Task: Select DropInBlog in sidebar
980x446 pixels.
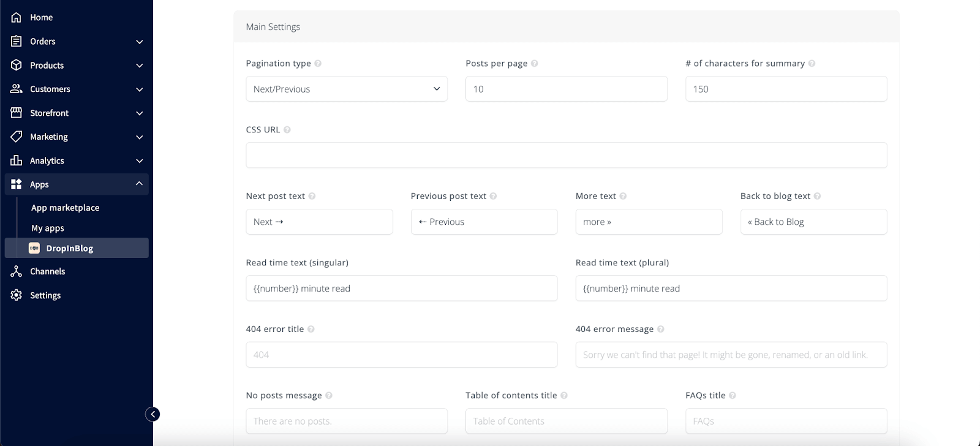Action: click(77, 248)
